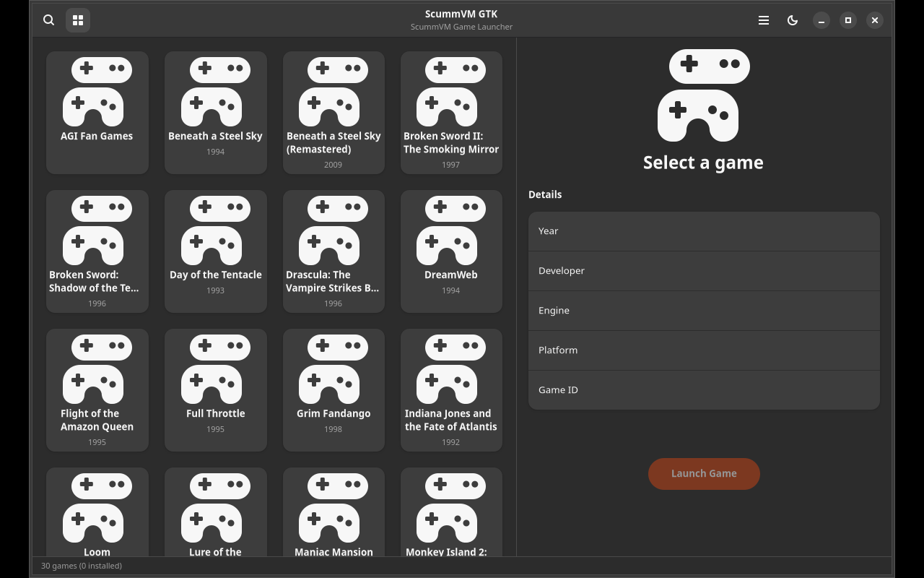Click the Platform details row

704,350
